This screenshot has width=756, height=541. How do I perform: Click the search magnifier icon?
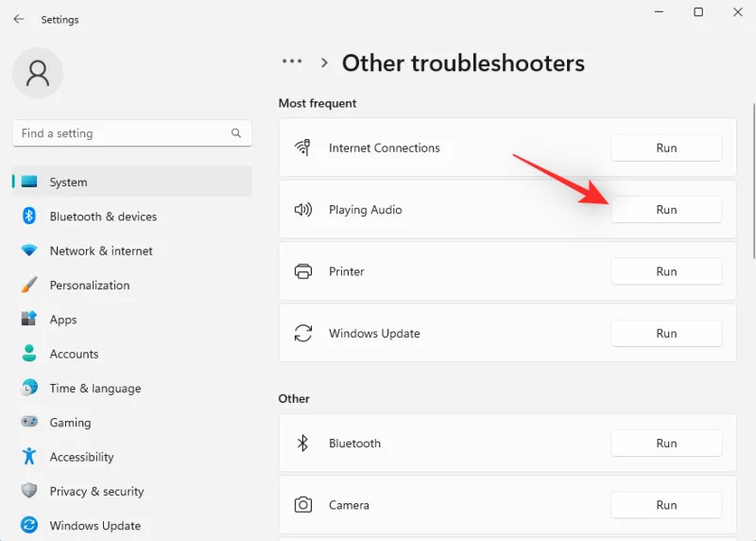[236, 133]
